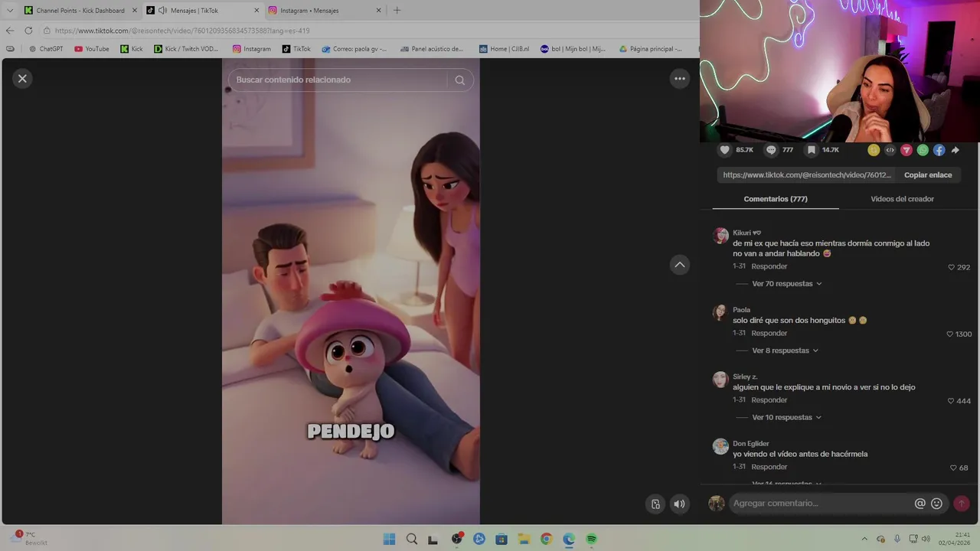Expand Ver 70 respuestas

pos(786,284)
